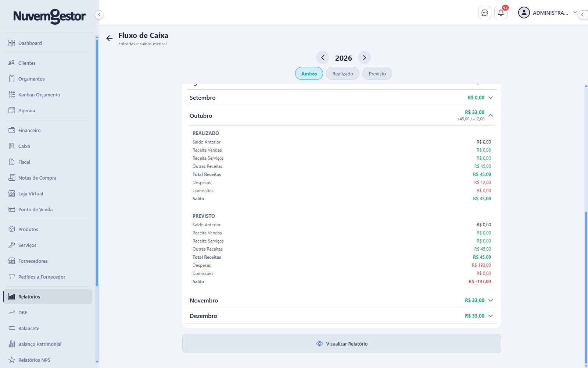
Task: Open Ponto de Venda in the sidebar
Action: pyautogui.click(x=48, y=209)
